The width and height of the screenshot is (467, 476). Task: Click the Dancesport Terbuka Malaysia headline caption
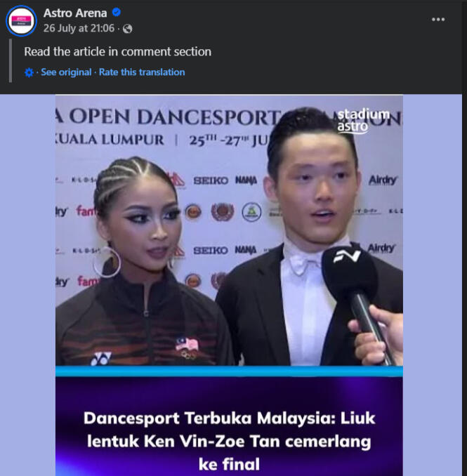click(229, 441)
